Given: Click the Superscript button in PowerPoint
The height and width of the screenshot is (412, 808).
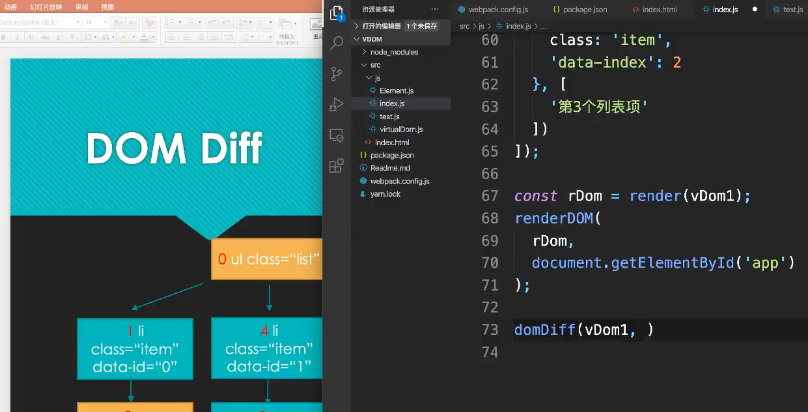Looking at the screenshot, I should (x=60, y=37).
